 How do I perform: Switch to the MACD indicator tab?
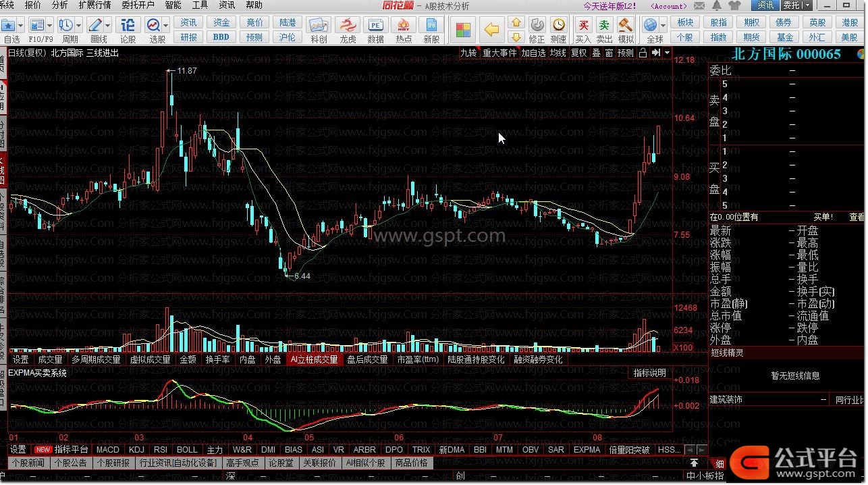pos(107,450)
